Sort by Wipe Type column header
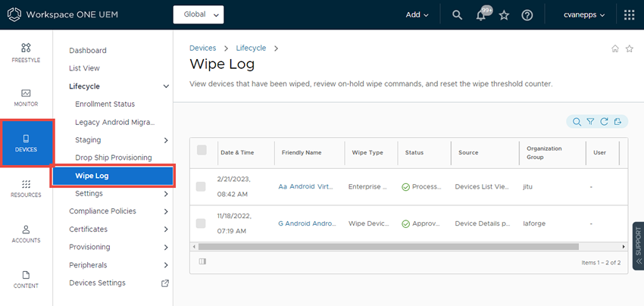This screenshot has width=644, height=306. 367,152
